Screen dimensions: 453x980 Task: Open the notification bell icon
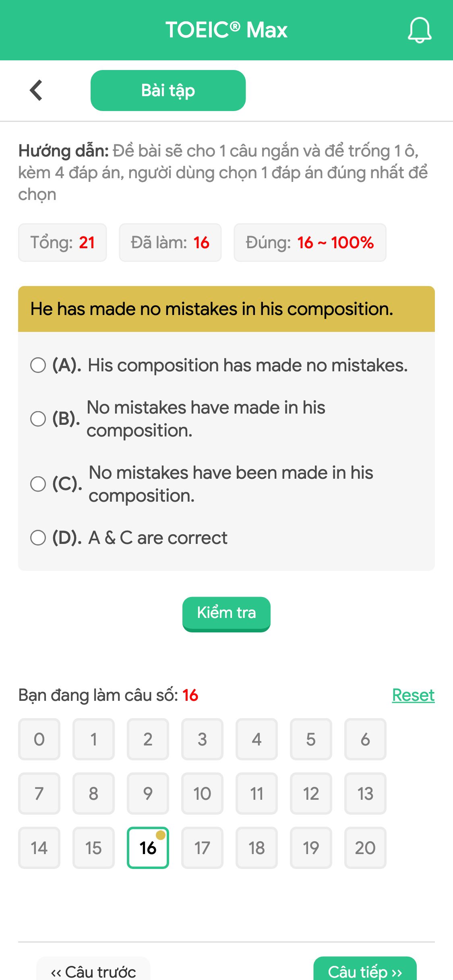(420, 30)
